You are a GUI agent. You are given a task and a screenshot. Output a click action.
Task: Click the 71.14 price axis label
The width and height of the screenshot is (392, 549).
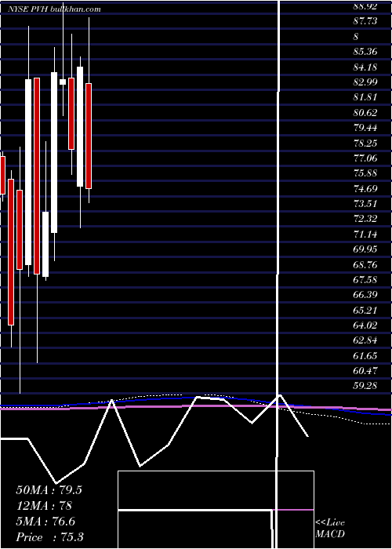(x=365, y=235)
